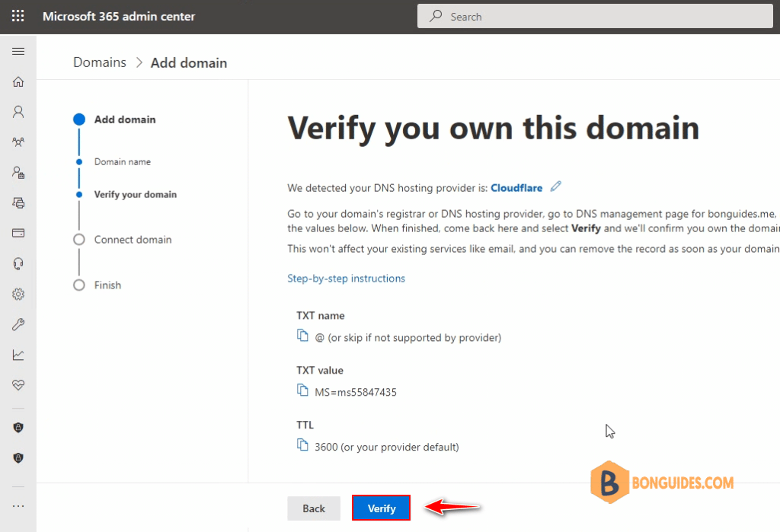
Task: Open the lower shield admin center icon
Action: pyautogui.click(x=18, y=458)
